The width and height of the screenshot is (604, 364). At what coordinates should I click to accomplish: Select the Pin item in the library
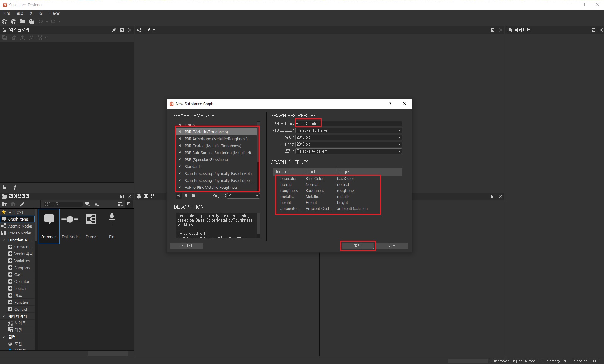pos(112,226)
